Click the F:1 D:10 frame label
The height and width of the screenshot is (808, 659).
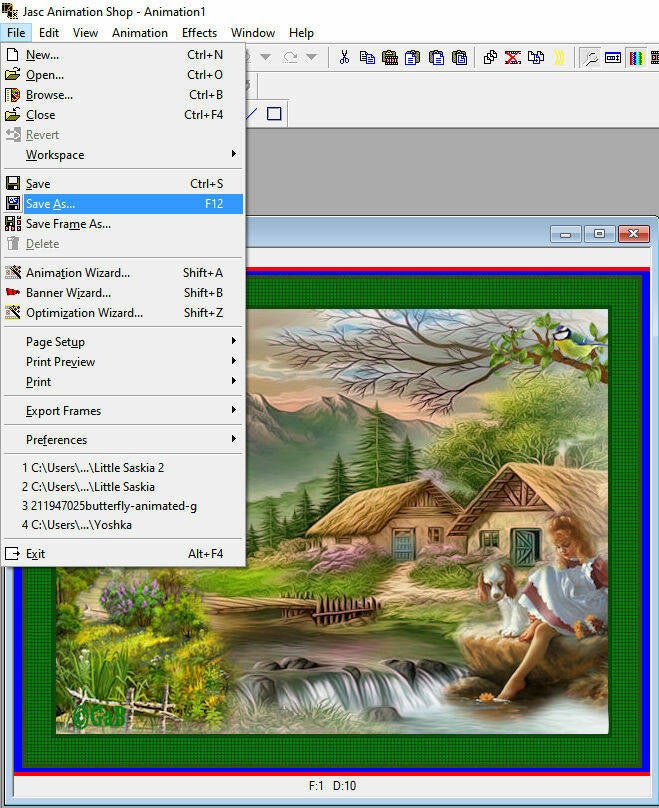pyautogui.click(x=332, y=785)
